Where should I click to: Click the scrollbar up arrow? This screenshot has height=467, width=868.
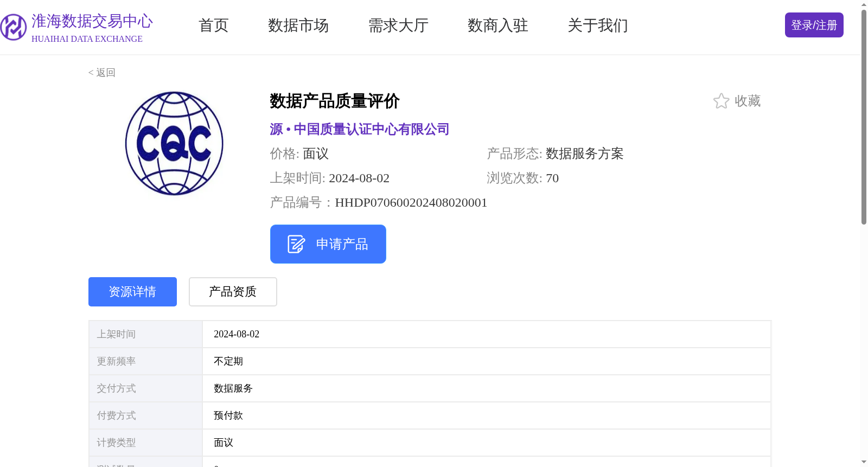(864, 4)
